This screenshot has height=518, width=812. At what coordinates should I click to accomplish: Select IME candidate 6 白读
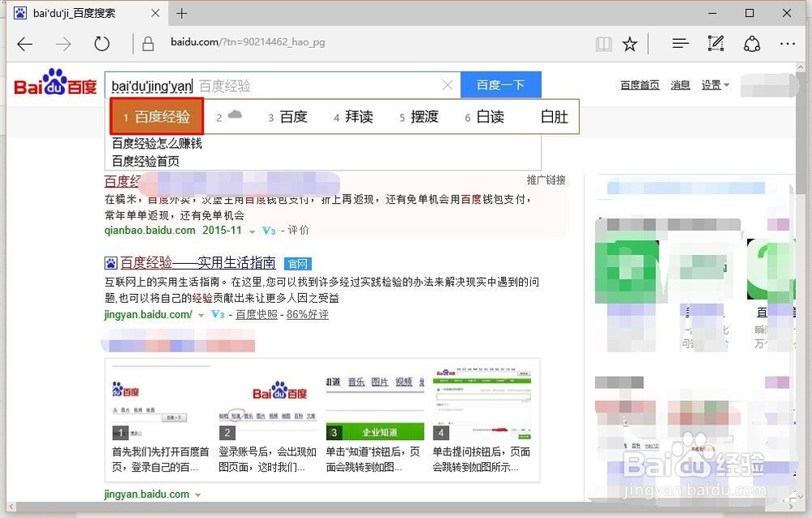tap(485, 117)
